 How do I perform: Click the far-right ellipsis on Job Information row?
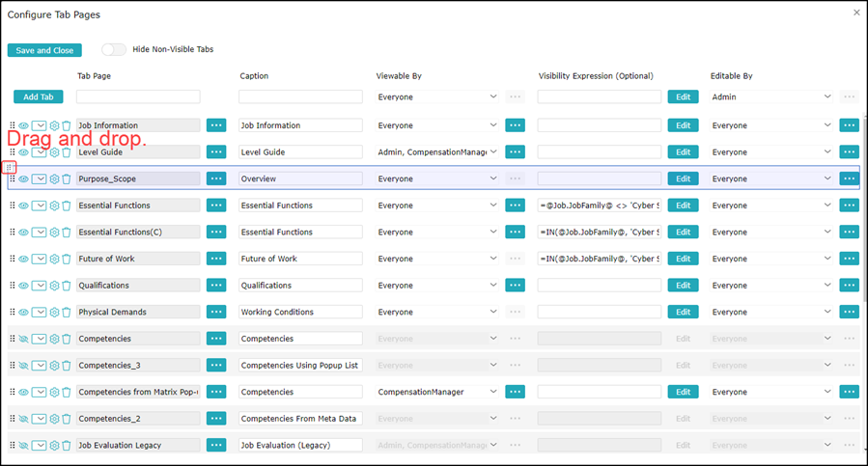click(x=849, y=125)
